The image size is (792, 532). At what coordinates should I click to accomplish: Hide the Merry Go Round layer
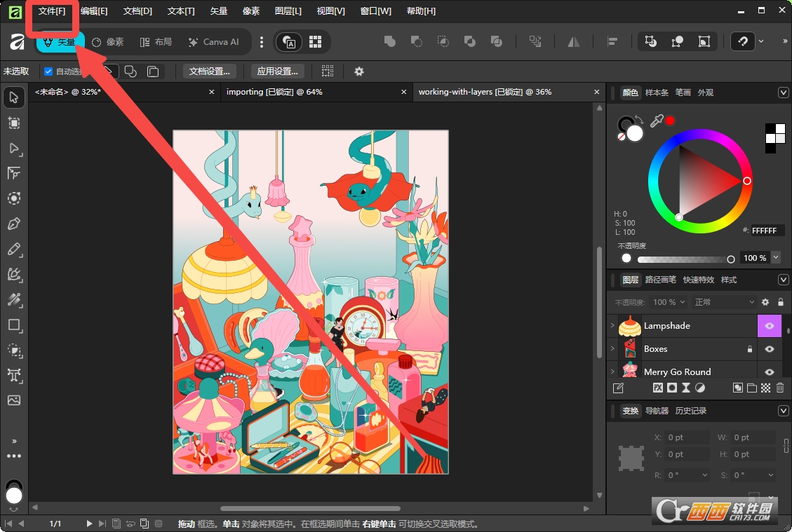[x=770, y=372]
